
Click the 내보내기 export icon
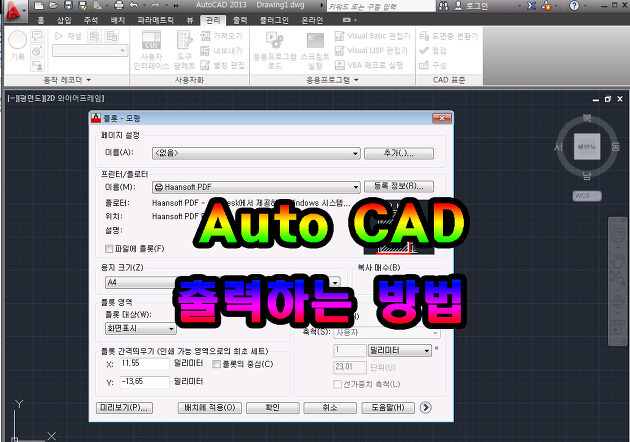pyautogui.click(x=205, y=51)
